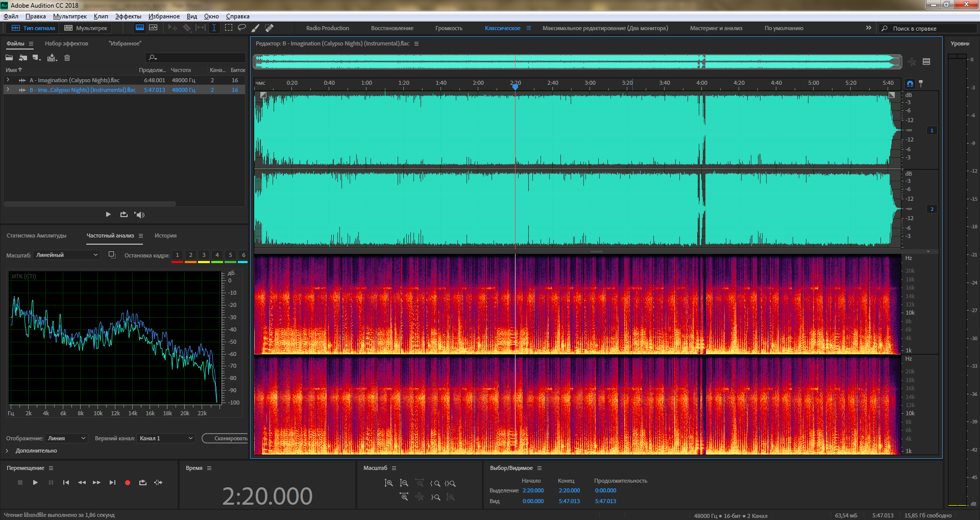The image size is (980, 520).
Task: Toggle snapping magnet icon on timeline
Action: pyautogui.click(x=910, y=83)
